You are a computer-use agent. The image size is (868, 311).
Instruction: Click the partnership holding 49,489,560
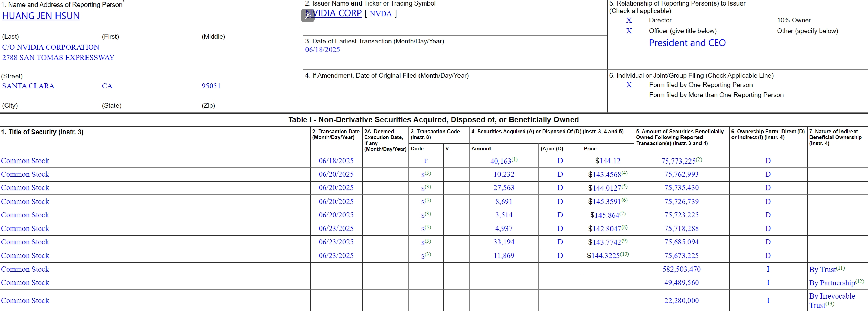pyautogui.click(x=682, y=283)
